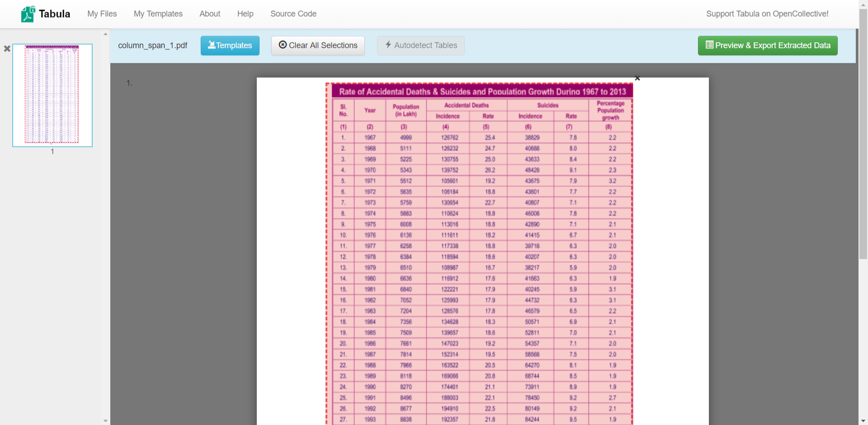Click Preview & Export Extracted Data
This screenshot has width=868, height=425.
click(x=767, y=46)
